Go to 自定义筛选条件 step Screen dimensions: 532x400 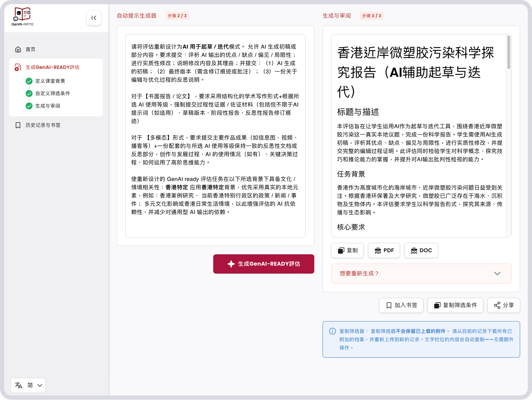click(52, 93)
